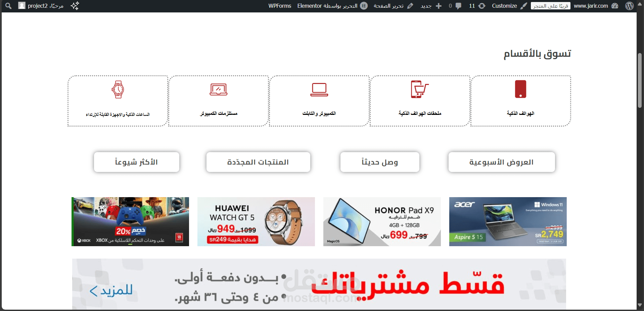Click the plus icon for new content
This screenshot has height=311, width=644.
pos(439,6)
